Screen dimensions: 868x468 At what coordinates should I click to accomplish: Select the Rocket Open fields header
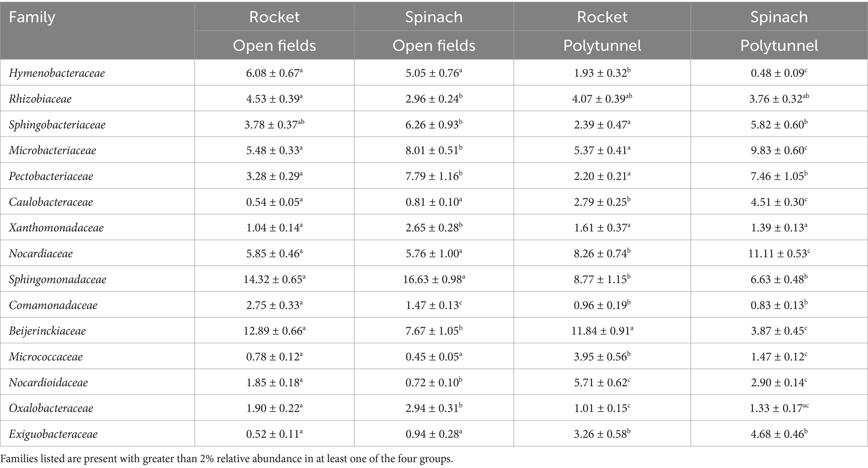tap(274, 31)
